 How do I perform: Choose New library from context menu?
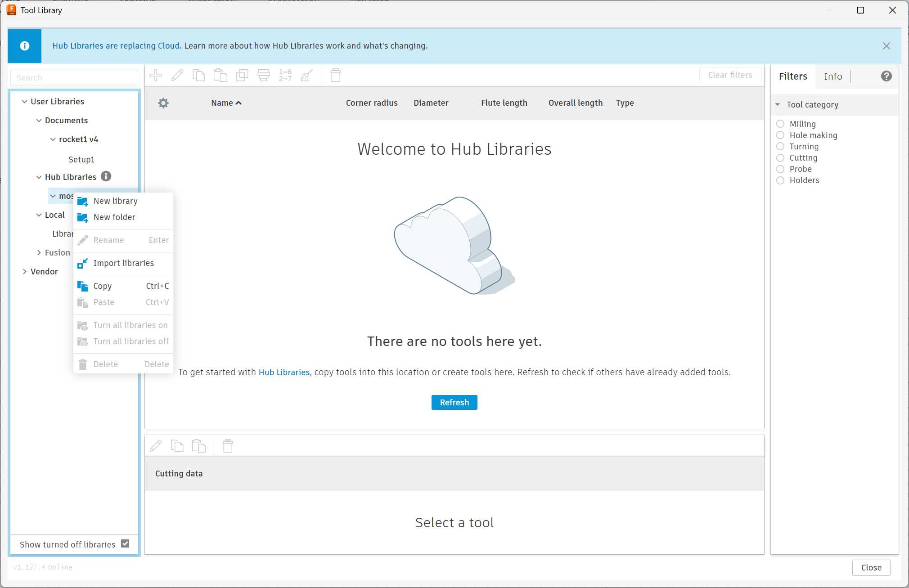(116, 201)
